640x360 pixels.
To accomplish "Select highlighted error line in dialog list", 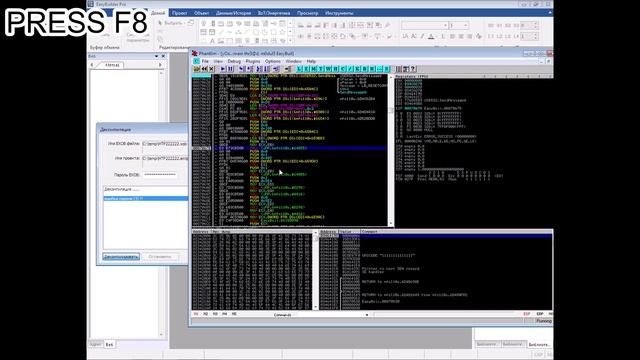I will pos(145,198).
